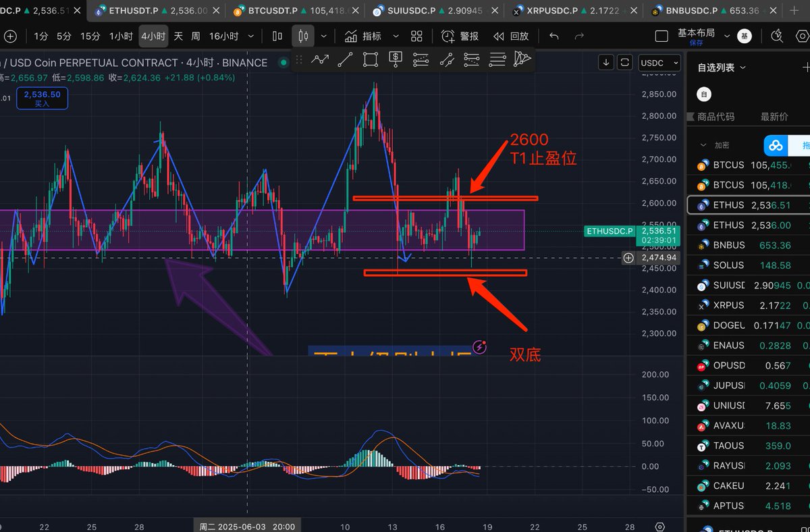Select the triangle play-shape drawing tool
The image size is (810, 532).
522,59
